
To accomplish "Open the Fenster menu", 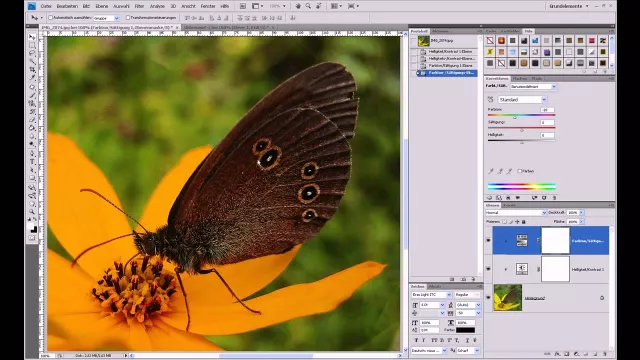I will [208, 6].
